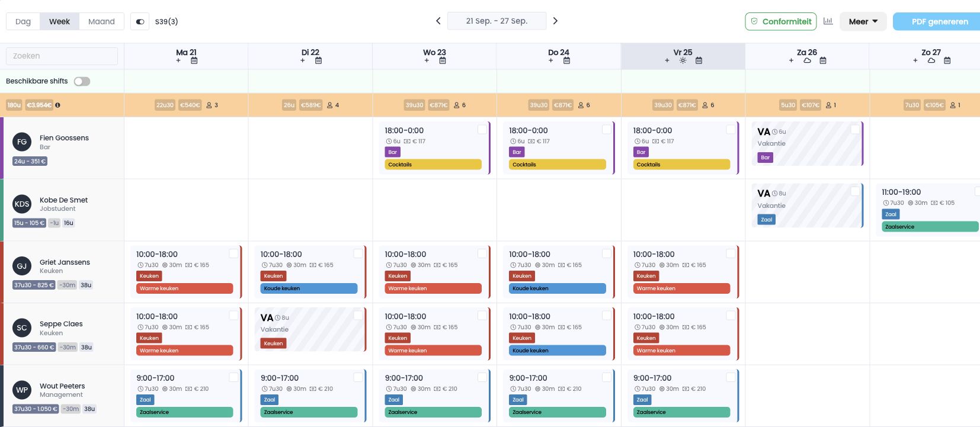Open the calendar icon under Ma 21
Screen dimensions: 980x427
coord(194,60)
